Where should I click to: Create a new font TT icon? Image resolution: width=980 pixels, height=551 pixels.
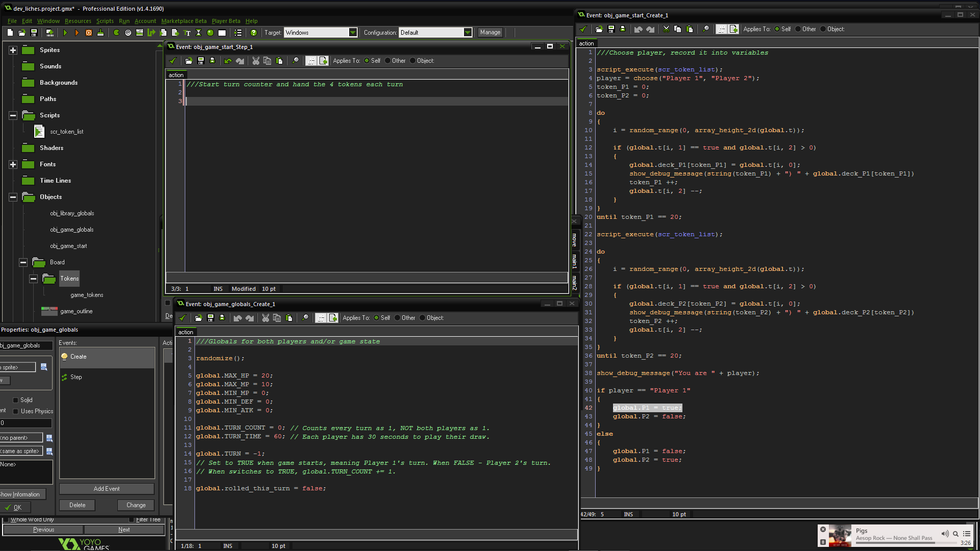pos(187,33)
